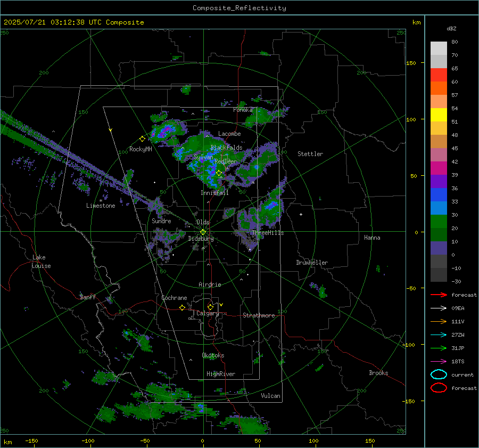Click the magenta 18TS arrow icon
The width and height of the screenshot is (479, 448).
(439, 362)
